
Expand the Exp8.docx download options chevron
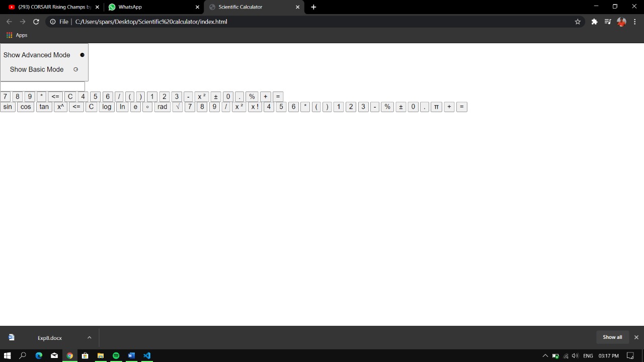89,337
